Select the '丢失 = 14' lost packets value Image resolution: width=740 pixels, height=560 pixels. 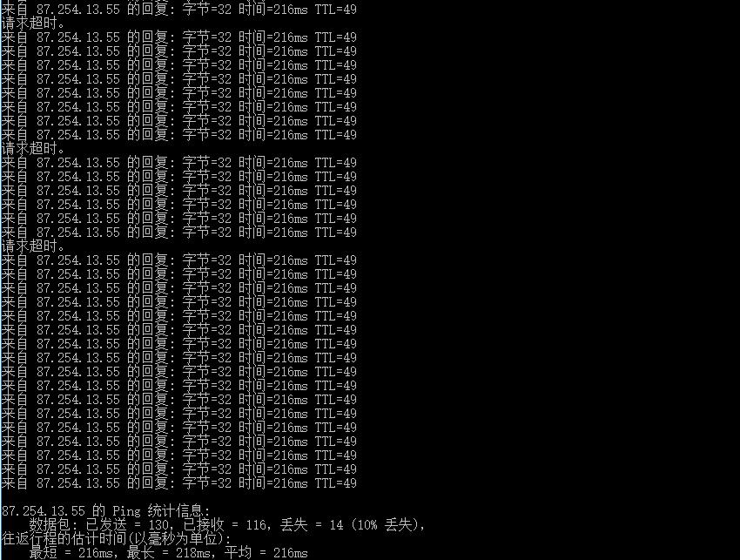click(312, 524)
